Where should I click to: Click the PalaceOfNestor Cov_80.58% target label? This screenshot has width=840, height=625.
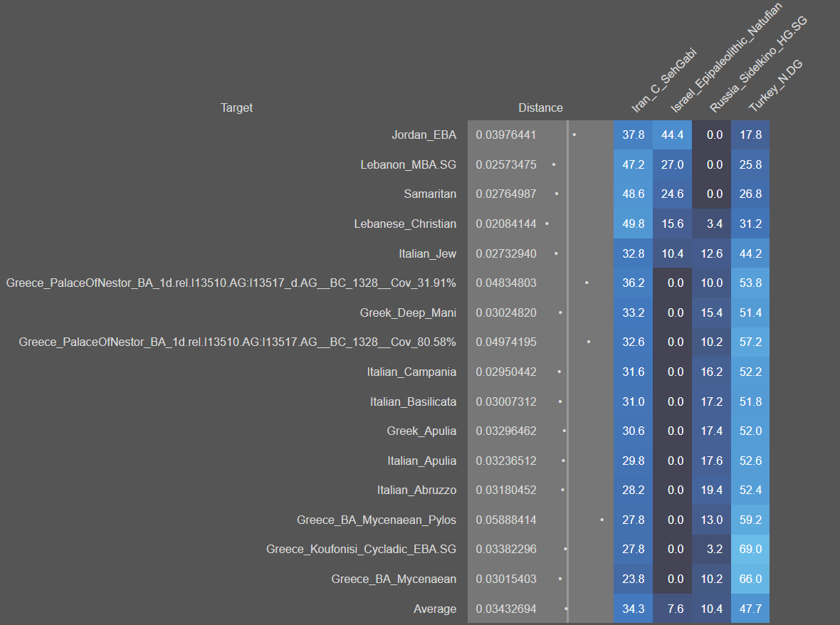[237, 342]
